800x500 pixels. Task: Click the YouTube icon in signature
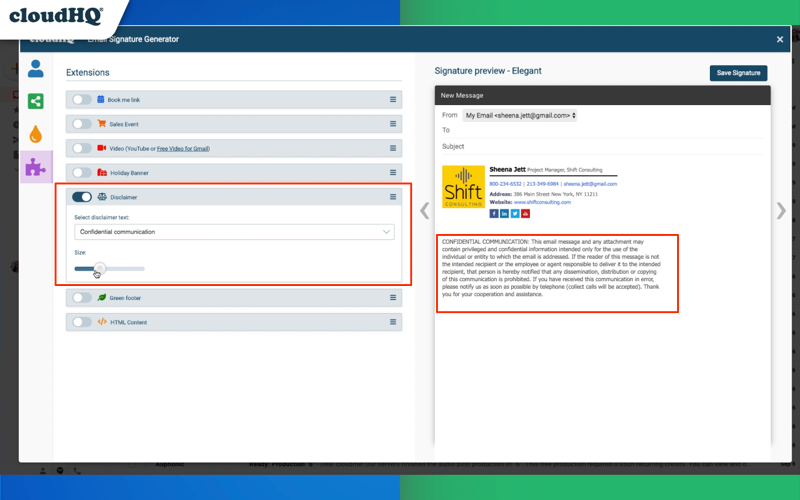click(526, 214)
